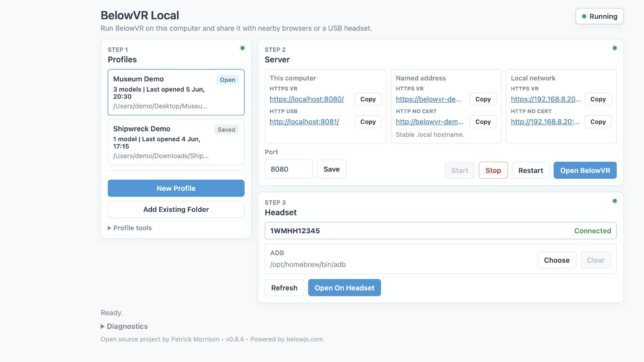Select the Shipwreck Demo profile card
Image resolution: width=644 pixels, height=362 pixels.
pos(176,142)
